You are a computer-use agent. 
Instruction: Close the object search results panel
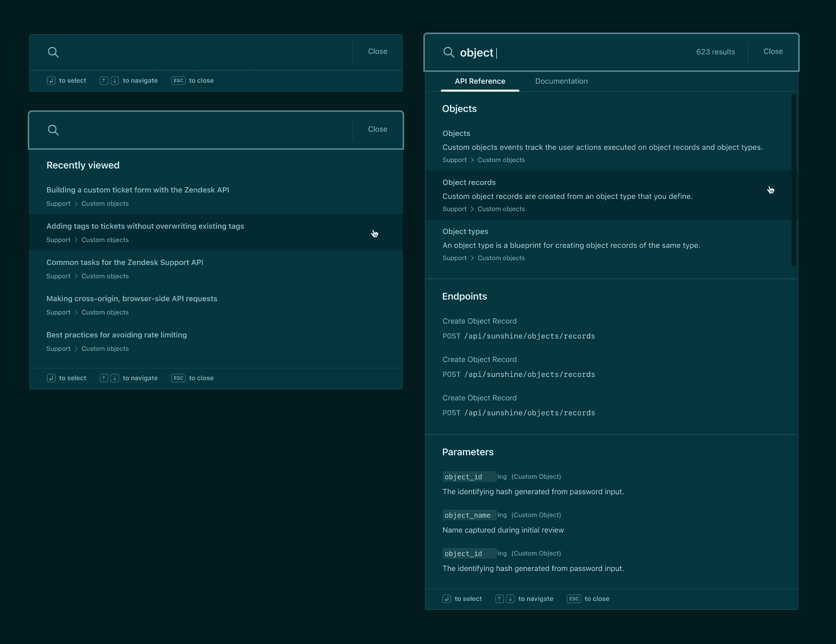point(773,52)
